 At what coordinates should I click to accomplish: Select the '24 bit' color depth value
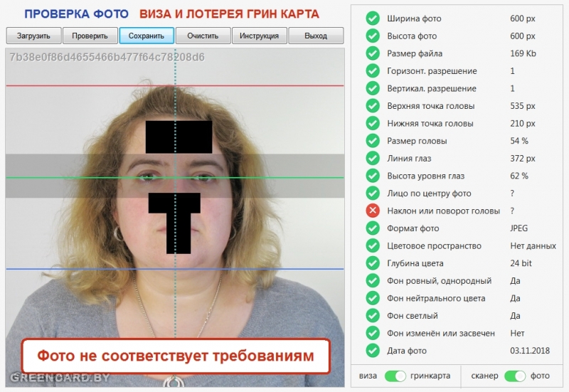tap(521, 263)
